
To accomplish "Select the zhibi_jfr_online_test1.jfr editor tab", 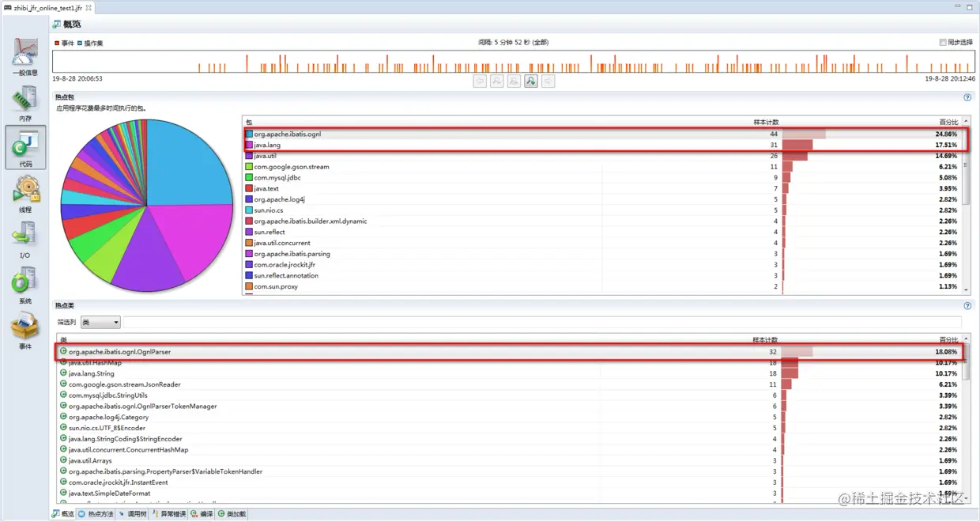I will click(x=47, y=7).
